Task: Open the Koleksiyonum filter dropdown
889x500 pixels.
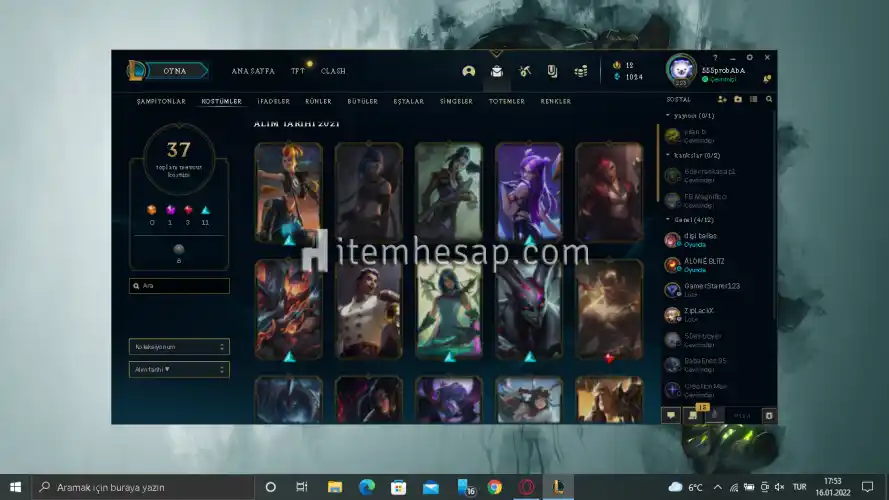Action: point(179,346)
